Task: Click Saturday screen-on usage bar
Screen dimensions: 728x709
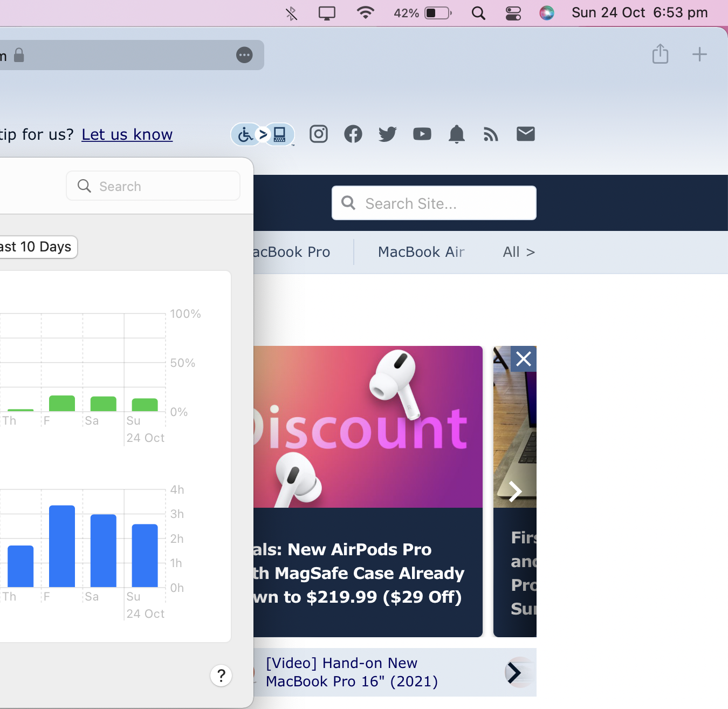Action: tap(104, 551)
